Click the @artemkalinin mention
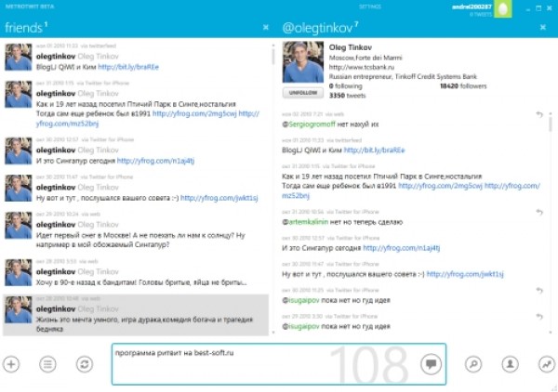Screen dimensions: 558x392 [x=305, y=222]
